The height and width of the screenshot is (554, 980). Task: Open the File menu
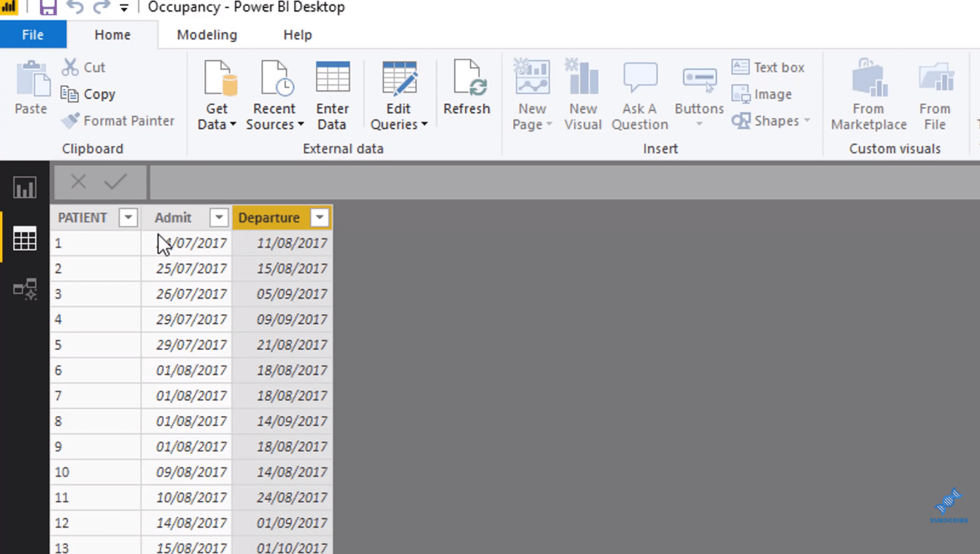33,35
